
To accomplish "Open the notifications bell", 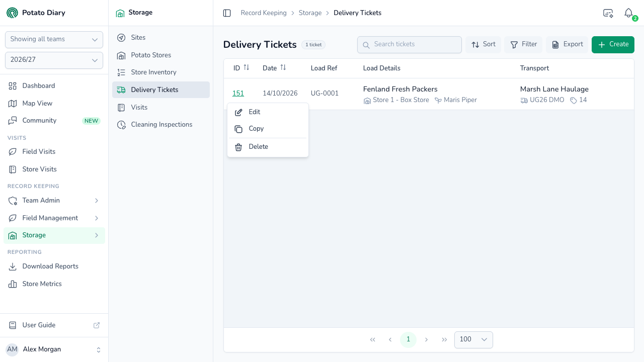I will point(628,13).
